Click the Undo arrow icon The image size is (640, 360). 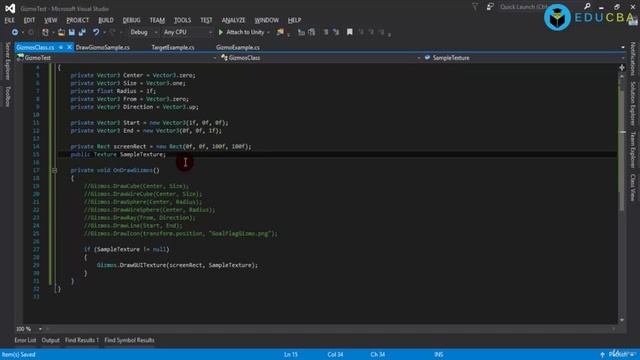tap(96, 32)
